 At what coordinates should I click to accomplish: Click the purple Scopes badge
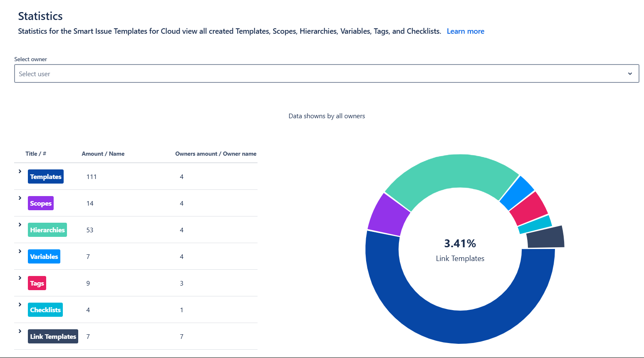(x=41, y=203)
